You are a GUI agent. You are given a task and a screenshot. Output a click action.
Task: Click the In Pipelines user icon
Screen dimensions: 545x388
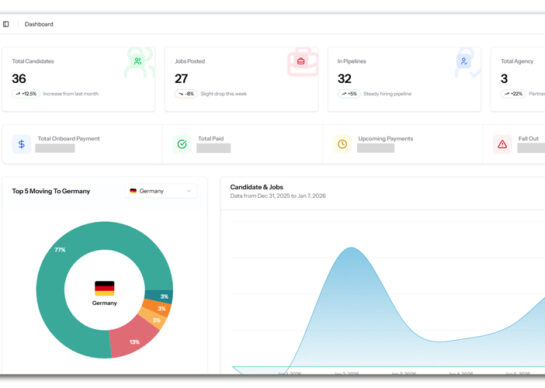pyautogui.click(x=464, y=61)
